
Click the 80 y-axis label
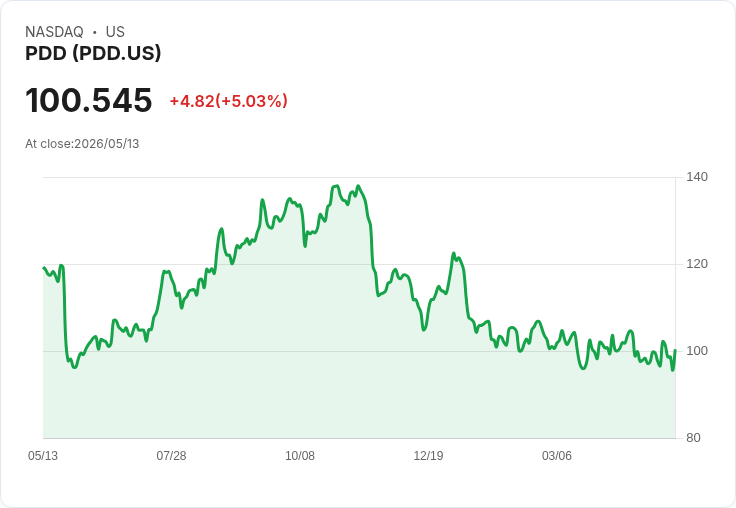tap(693, 438)
